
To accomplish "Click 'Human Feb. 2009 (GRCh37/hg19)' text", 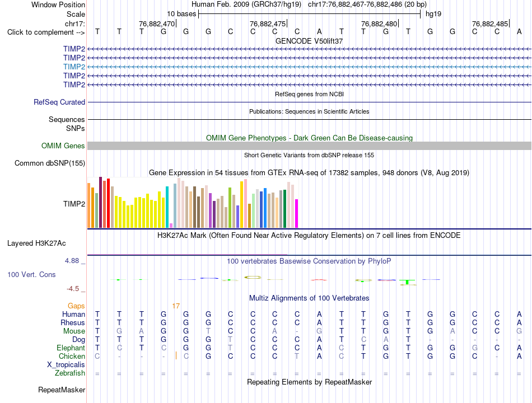I will point(246,4).
